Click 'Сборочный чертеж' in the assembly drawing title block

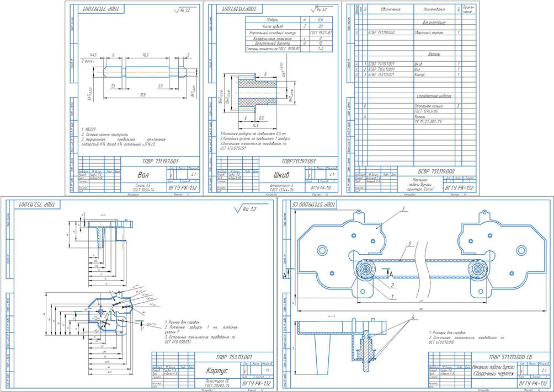493,374
